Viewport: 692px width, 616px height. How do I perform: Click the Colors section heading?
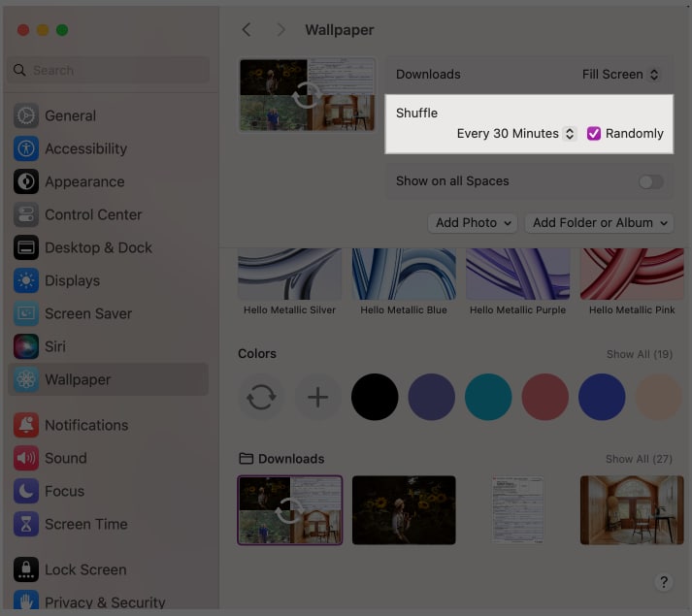tap(257, 353)
